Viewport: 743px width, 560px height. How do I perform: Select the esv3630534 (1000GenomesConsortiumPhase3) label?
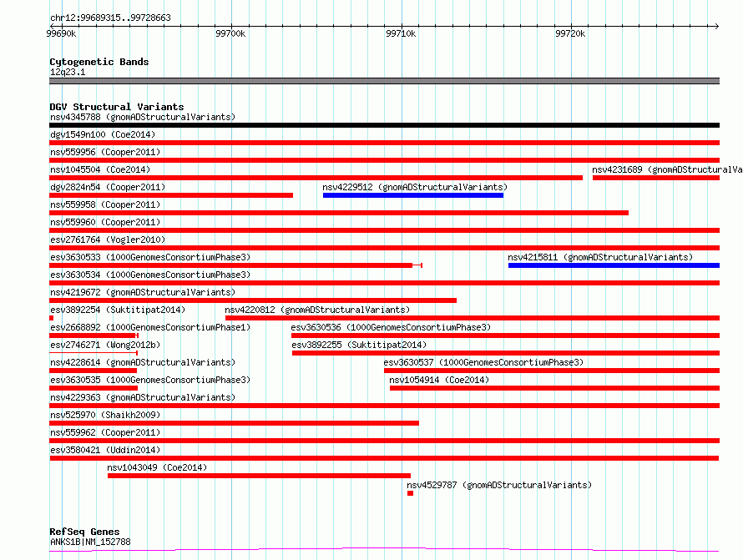click(150, 275)
